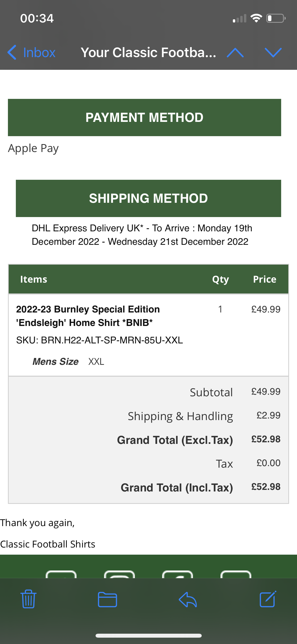Move the message using the folder icon
Viewport: 297px width, 644px height.
tap(107, 599)
